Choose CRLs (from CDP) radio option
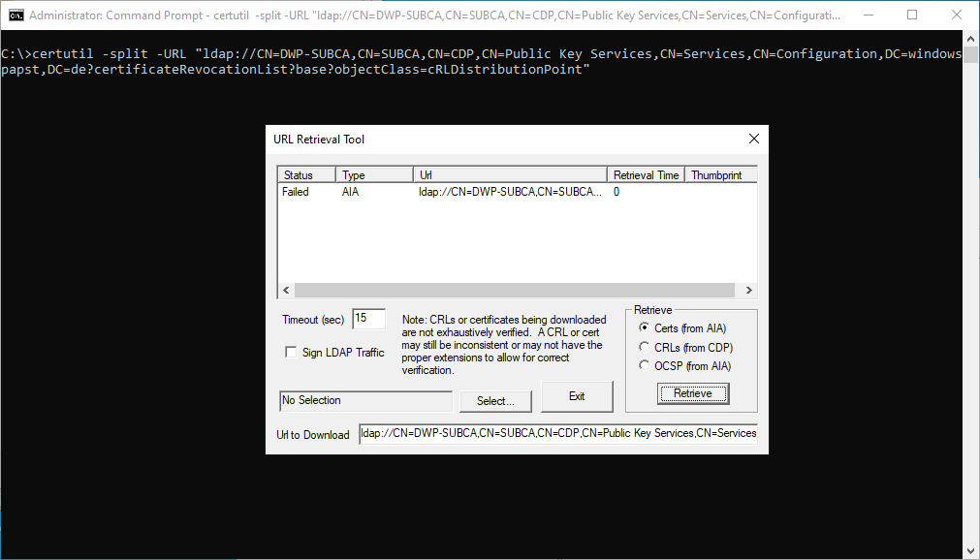This screenshot has width=980, height=560. pos(646,347)
